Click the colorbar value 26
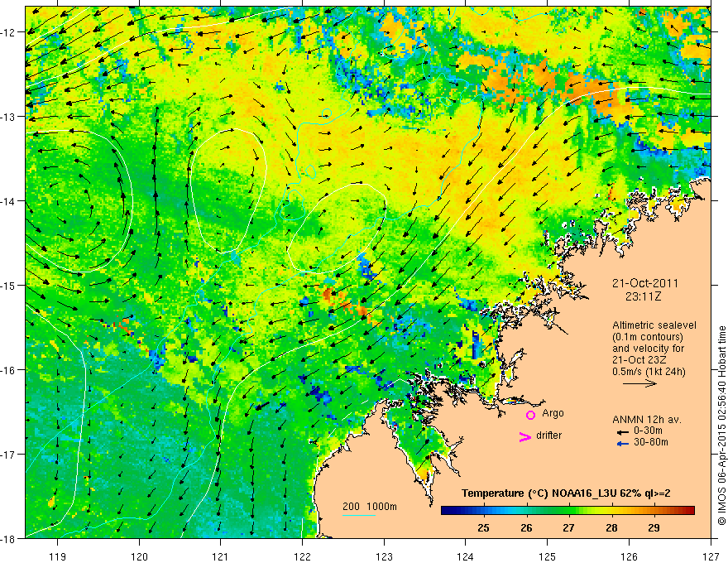This screenshot has width=728, height=563. pos(526,527)
